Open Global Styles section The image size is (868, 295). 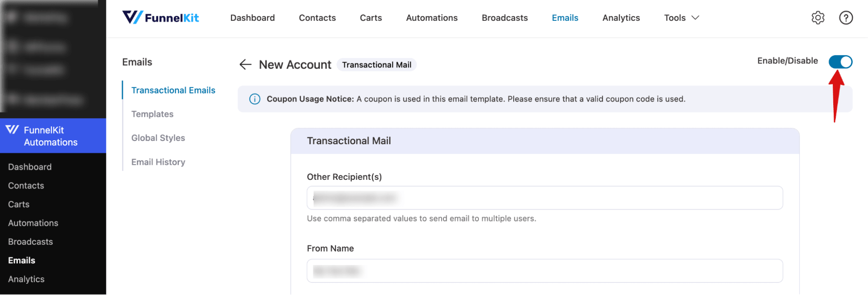point(158,138)
